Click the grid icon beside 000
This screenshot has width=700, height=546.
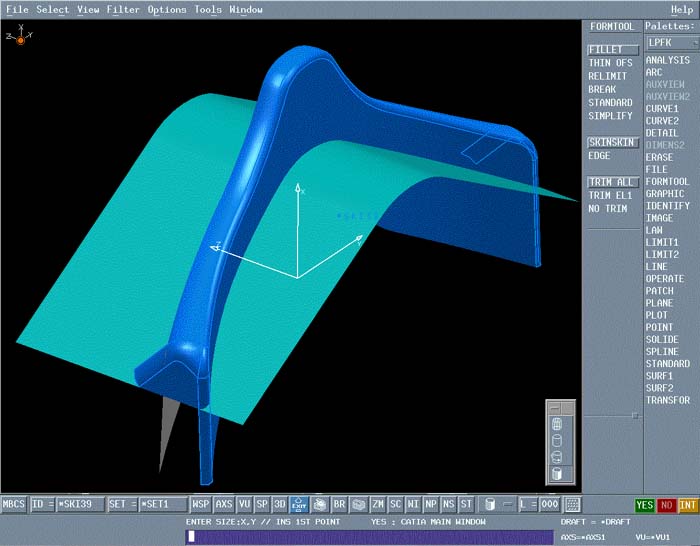(573, 504)
